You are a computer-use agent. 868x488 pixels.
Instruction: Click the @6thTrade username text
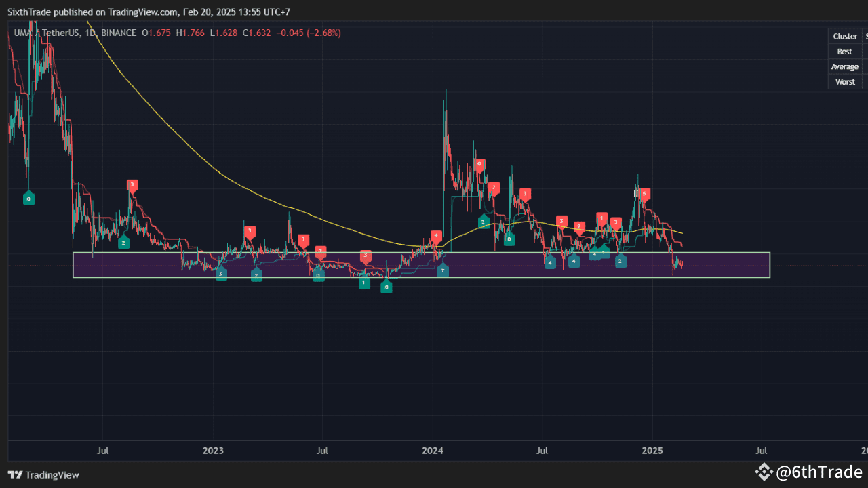[818, 472]
